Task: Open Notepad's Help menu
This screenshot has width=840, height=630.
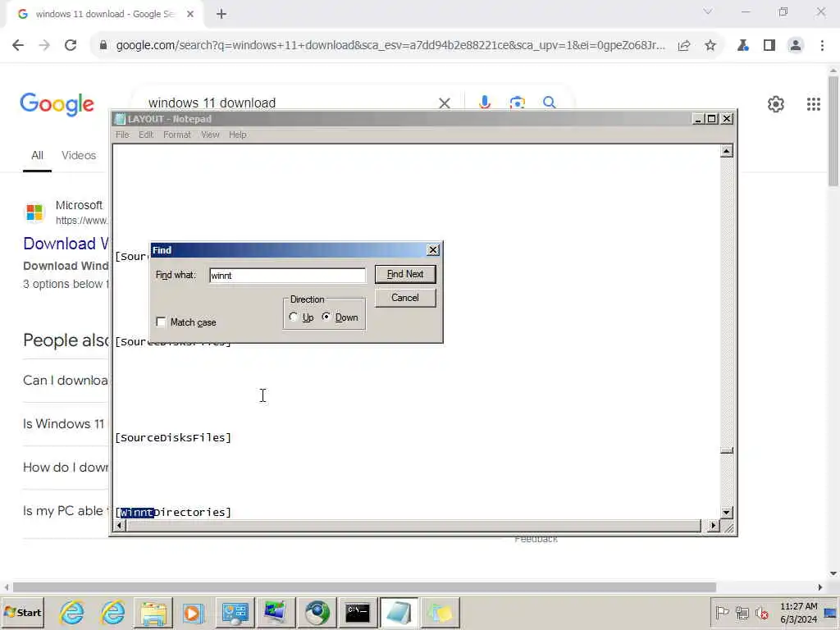Action: [237, 135]
